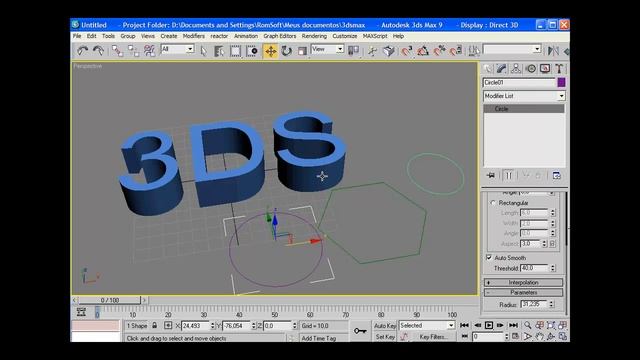The width and height of the screenshot is (640, 360).
Task: Click the Pin Stack icon
Action: (491, 176)
